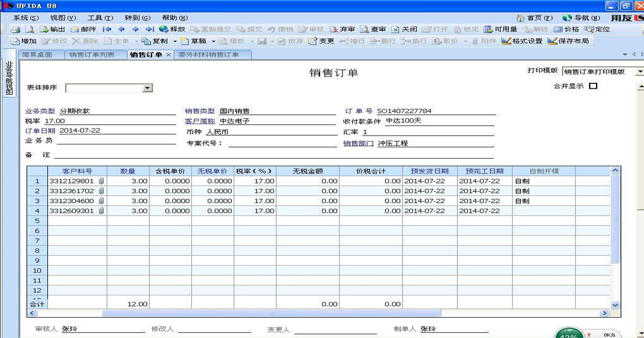
Task: Click the print icon in the toolbar
Action: point(16,30)
